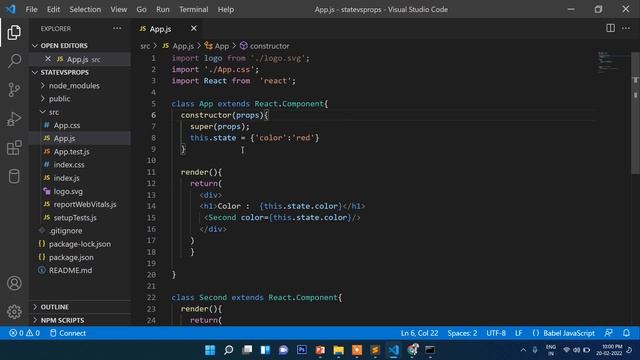
Task: Open the Edit menu
Action: (x=53, y=9)
